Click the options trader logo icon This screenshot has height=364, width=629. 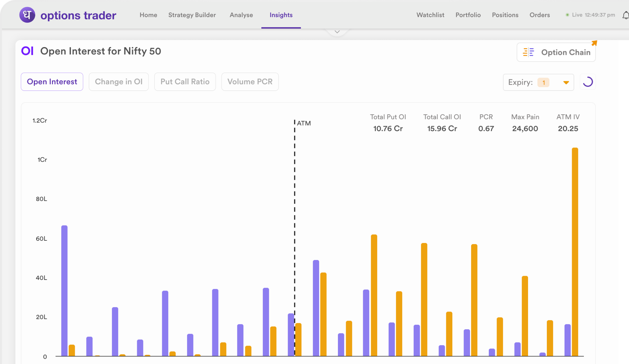(27, 15)
